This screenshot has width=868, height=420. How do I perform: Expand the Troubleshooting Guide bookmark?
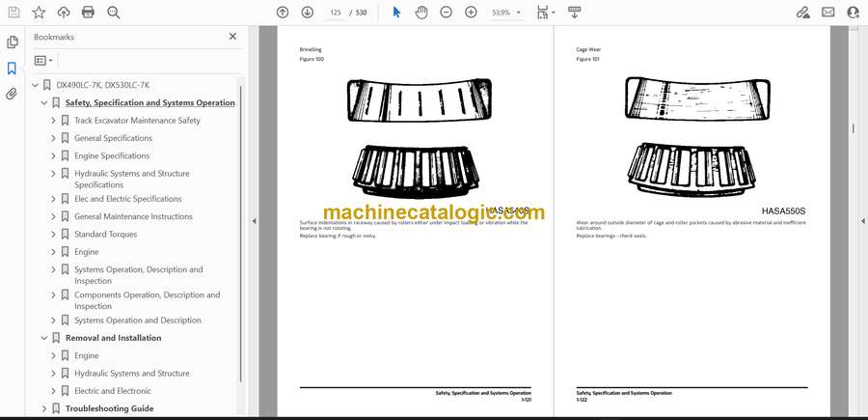click(44, 409)
